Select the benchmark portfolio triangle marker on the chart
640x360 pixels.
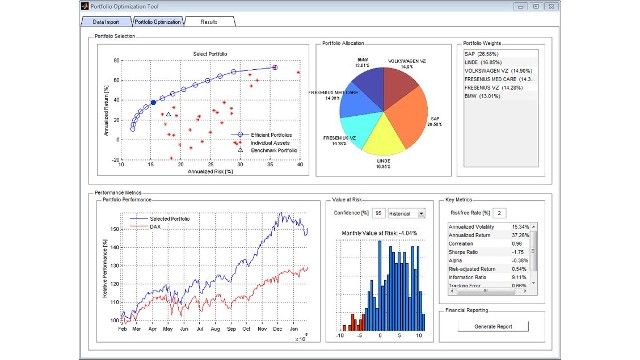(x=168, y=114)
